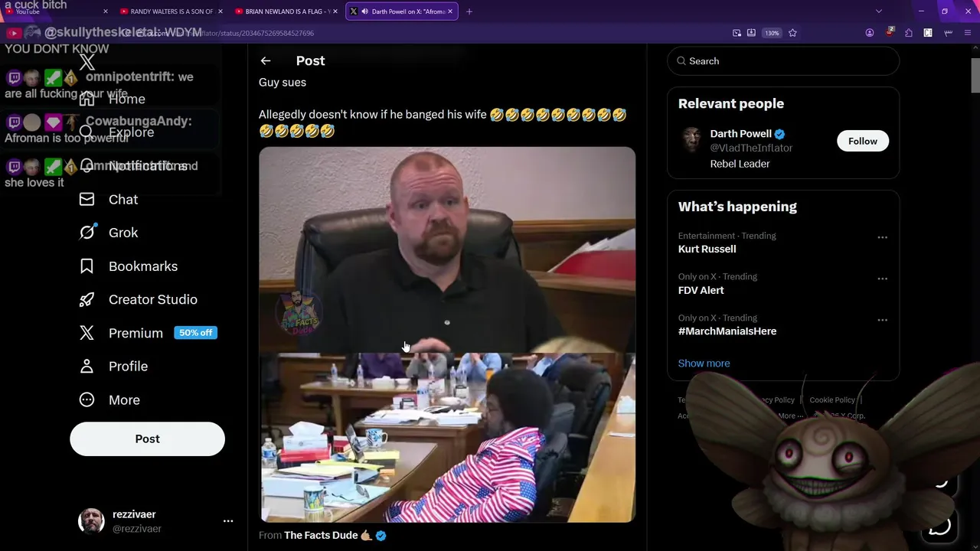Follow Darth Powell

pyautogui.click(x=862, y=141)
